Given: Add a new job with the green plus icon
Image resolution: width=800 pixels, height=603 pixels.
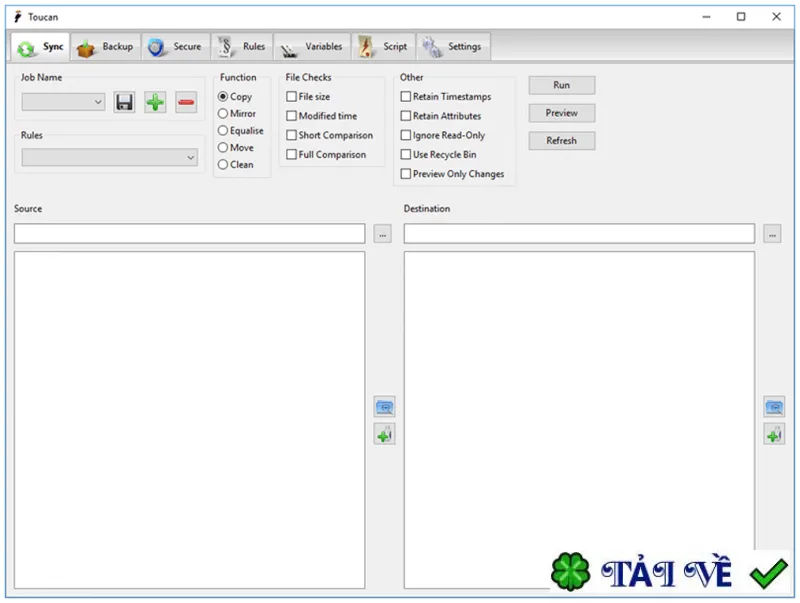Looking at the screenshot, I should pyautogui.click(x=155, y=103).
